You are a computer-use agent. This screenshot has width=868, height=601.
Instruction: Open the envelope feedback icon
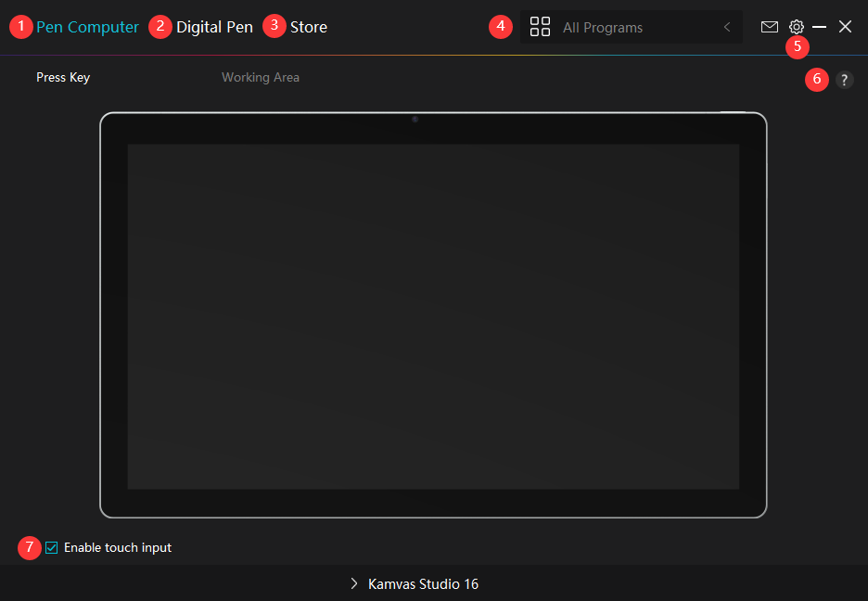tap(769, 27)
